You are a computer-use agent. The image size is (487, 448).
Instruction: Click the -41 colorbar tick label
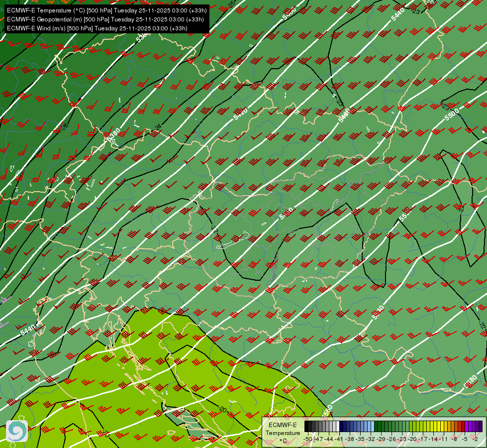tap(339, 439)
